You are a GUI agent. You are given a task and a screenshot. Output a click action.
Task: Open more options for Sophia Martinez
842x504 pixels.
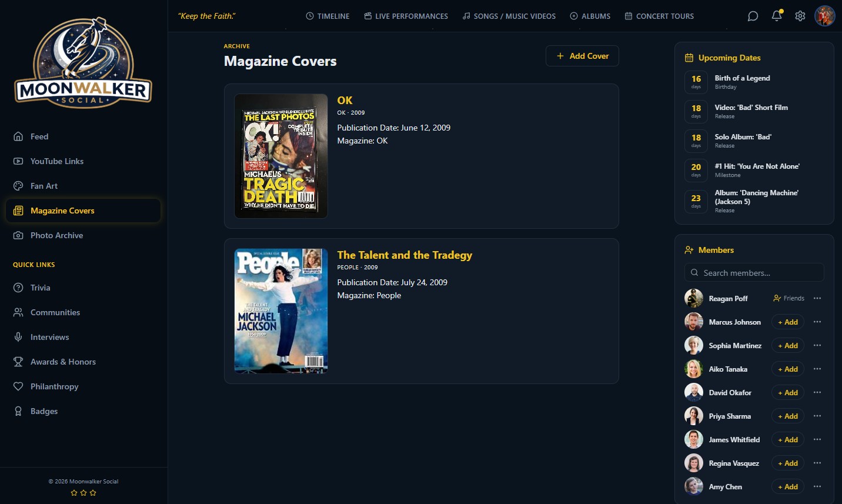point(817,345)
